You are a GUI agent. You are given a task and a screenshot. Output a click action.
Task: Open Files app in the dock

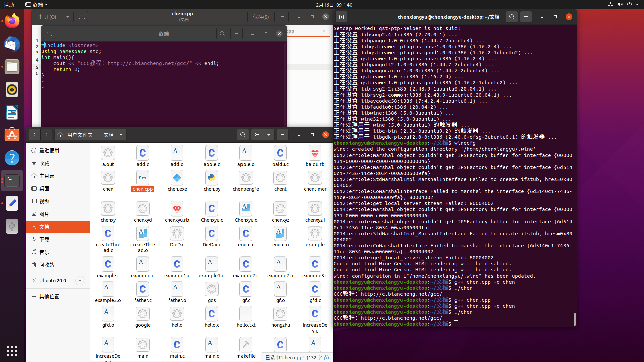coord(12,67)
